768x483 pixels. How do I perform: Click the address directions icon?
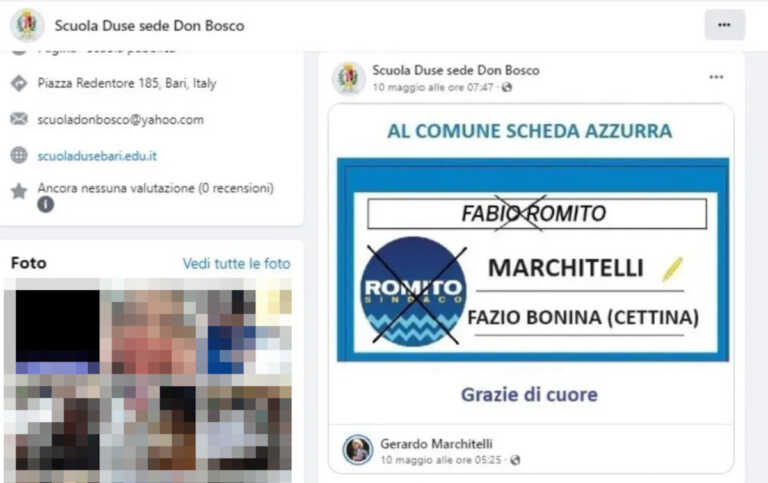click(x=19, y=83)
